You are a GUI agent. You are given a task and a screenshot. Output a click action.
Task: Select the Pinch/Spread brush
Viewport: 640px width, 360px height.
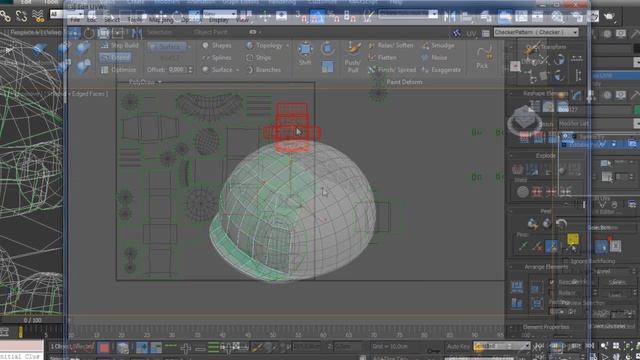(392, 70)
